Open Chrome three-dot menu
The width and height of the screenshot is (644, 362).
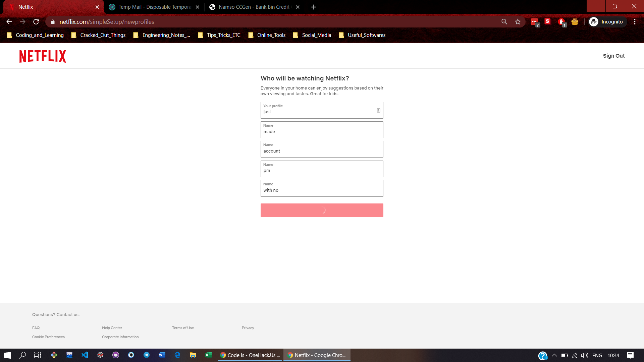point(635,22)
